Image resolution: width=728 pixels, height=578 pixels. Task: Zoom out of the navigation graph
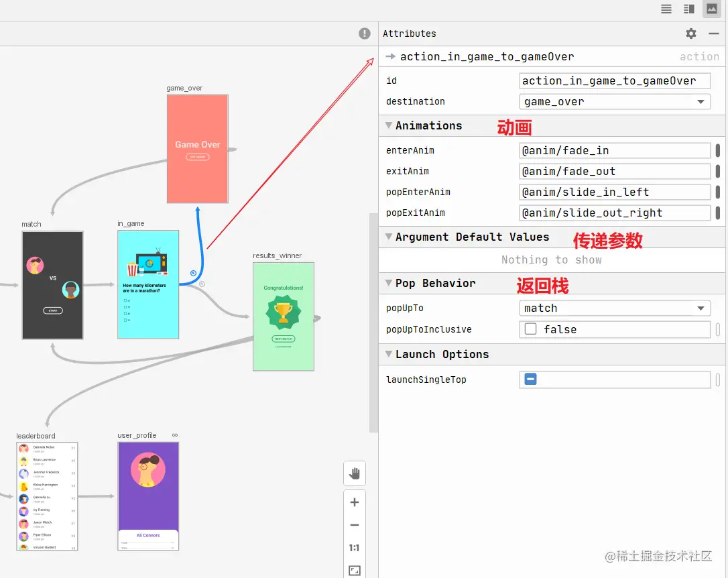(x=354, y=525)
